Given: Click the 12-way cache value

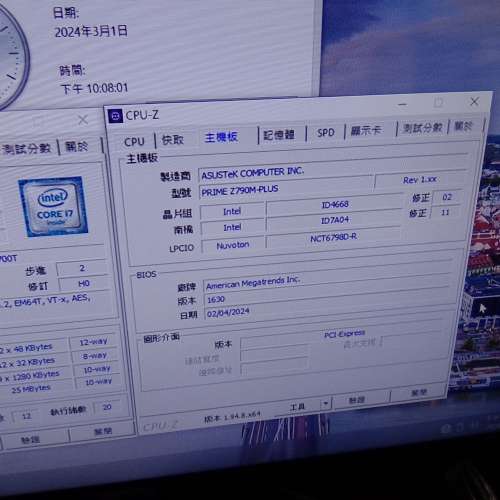Looking at the screenshot, I should [93, 342].
